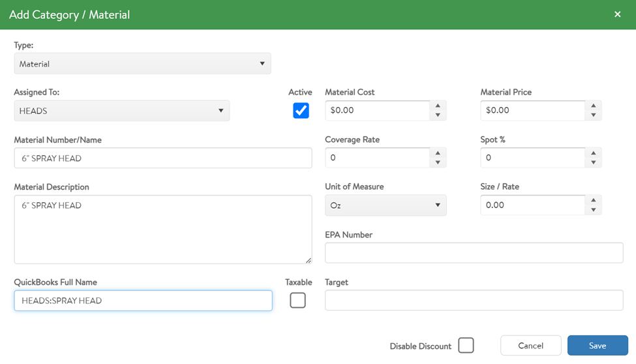Screen dimensions: 636x364
Task: Focus the EPA Number field
Action: coord(474,253)
